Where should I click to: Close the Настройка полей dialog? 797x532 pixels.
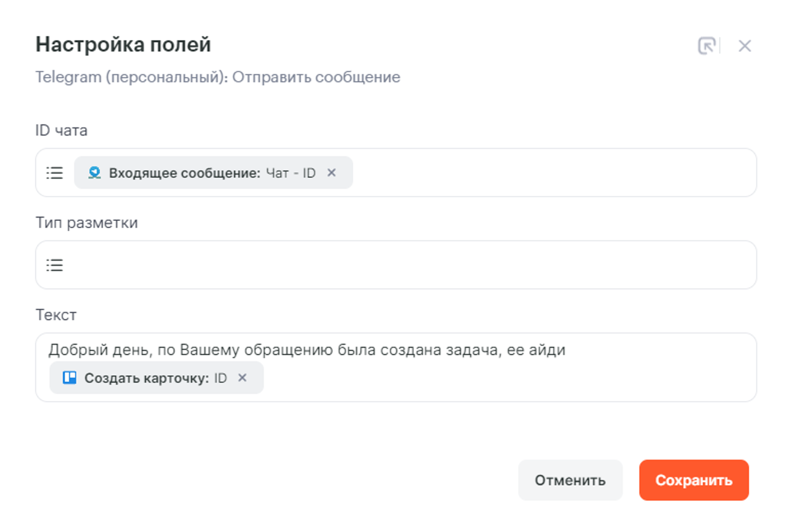click(744, 46)
